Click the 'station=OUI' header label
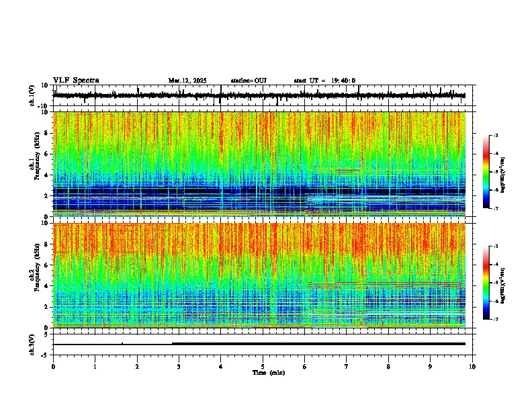532x411 pixels. tap(249, 81)
